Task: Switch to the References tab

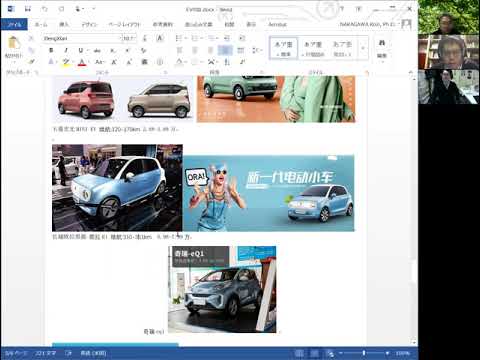Action: coord(163,24)
